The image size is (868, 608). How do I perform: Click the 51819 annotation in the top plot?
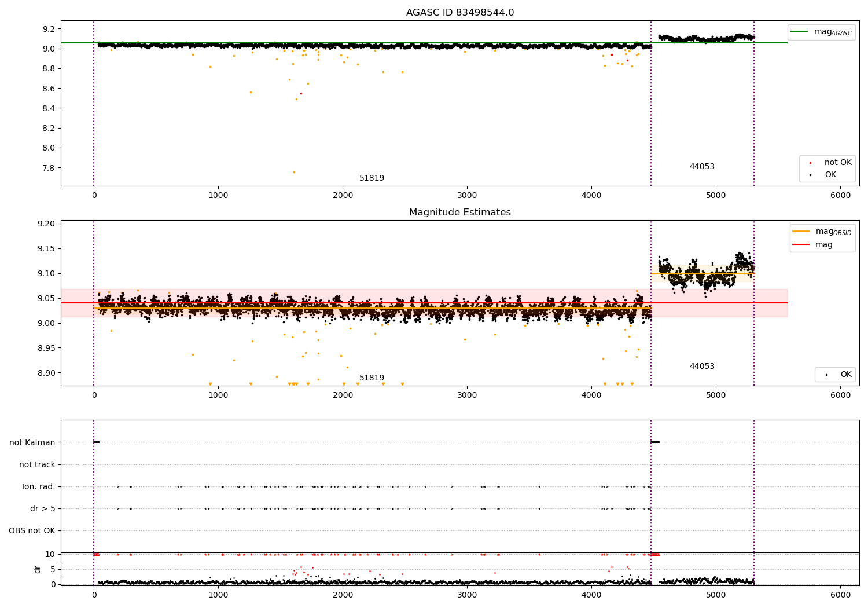372,178
